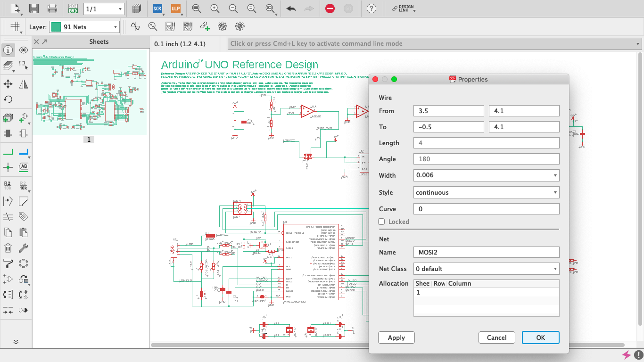Select sheet 1 thumbnail in Sheets panel
Image resolution: width=644 pixels, height=362 pixels.
coord(89,92)
